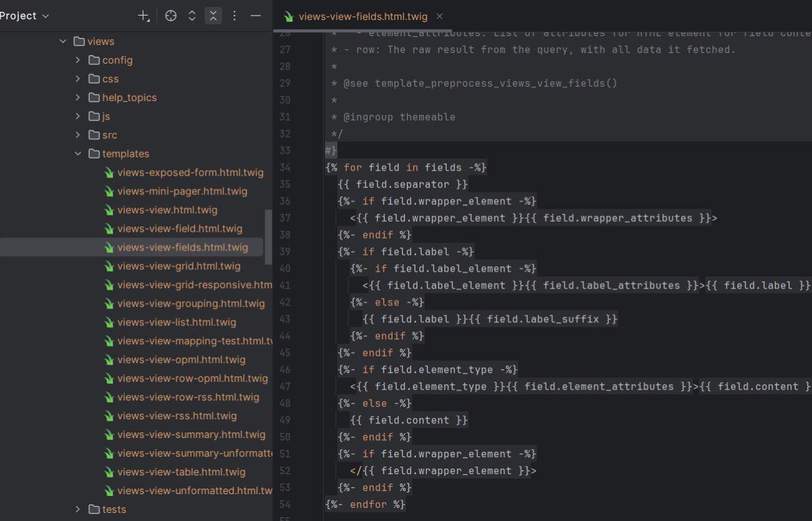Collapse the templates folder
The image size is (812, 521).
pyautogui.click(x=77, y=154)
